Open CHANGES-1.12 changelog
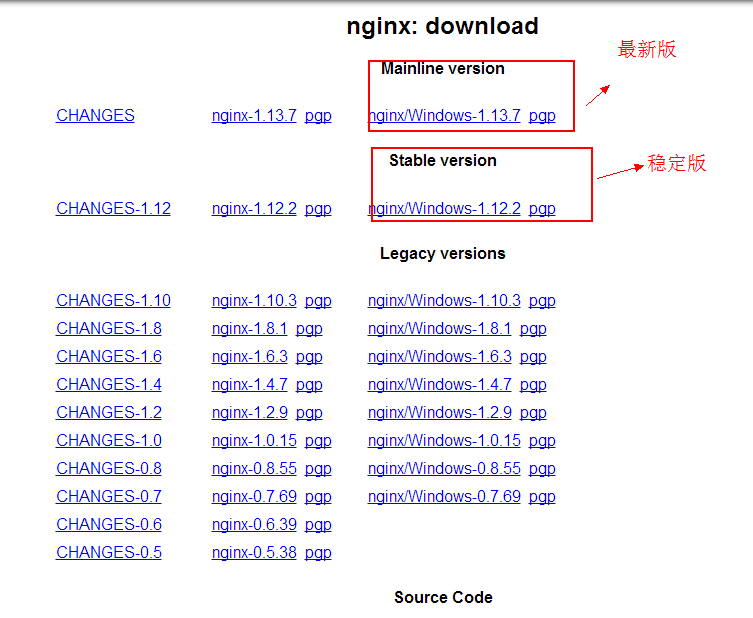 113,208
